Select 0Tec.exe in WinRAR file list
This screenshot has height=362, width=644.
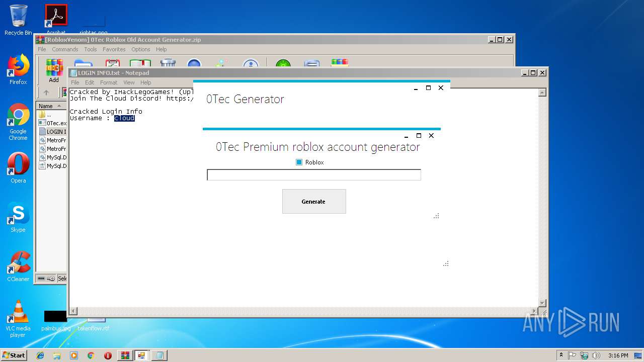coord(52,123)
